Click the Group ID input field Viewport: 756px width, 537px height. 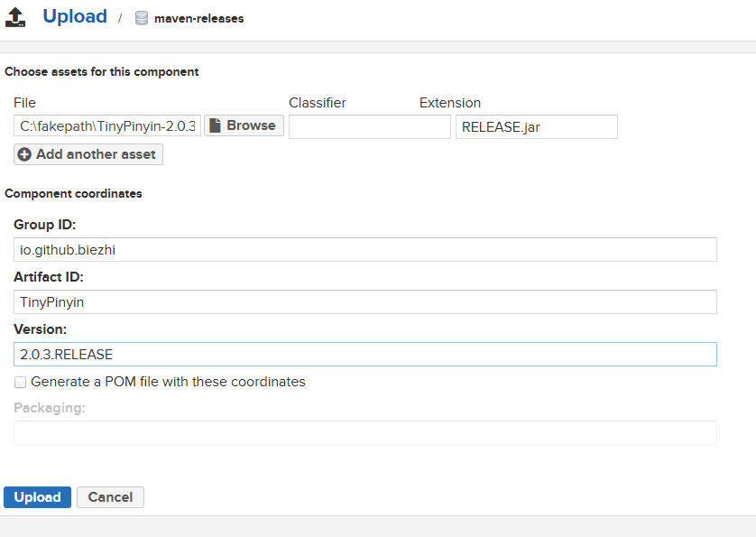tap(364, 250)
